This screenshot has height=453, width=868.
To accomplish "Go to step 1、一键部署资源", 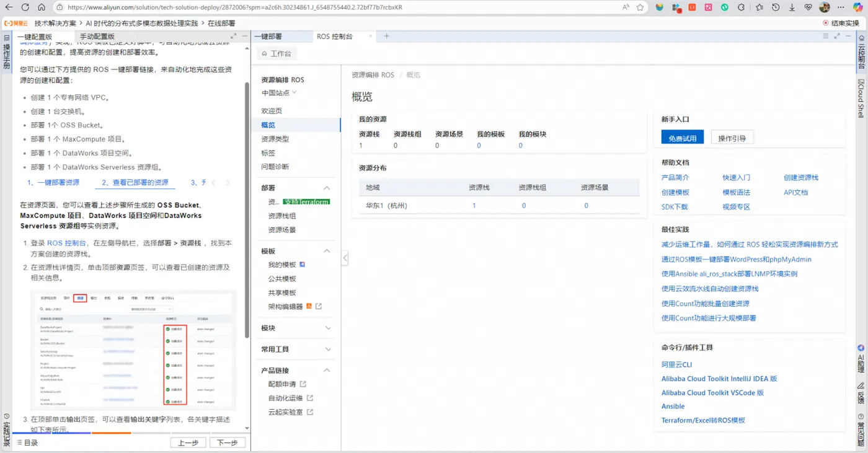I will [53, 183].
